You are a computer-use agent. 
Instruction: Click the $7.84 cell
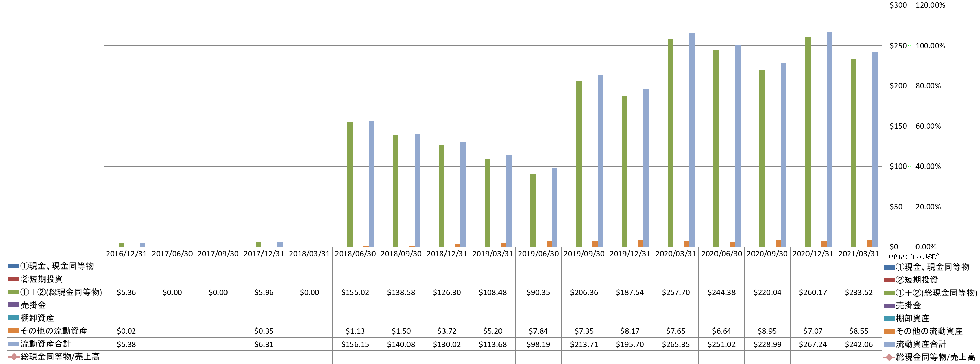click(538, 331)
